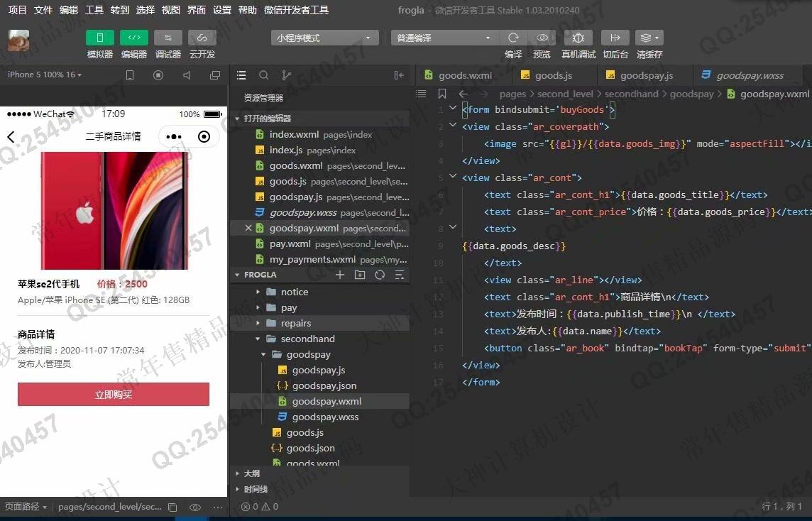812x521 pixels.
Task: Click the red iPhone product image
Action: [114, 210]
